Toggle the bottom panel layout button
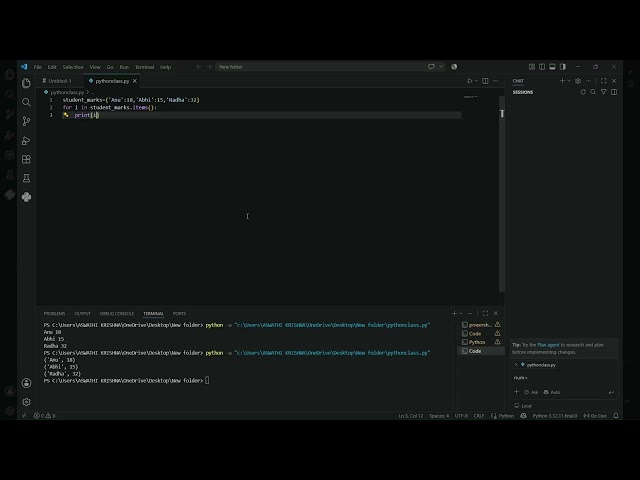This screenshot has height=480, width=640. pyautogui.click(x=552, y=67)
